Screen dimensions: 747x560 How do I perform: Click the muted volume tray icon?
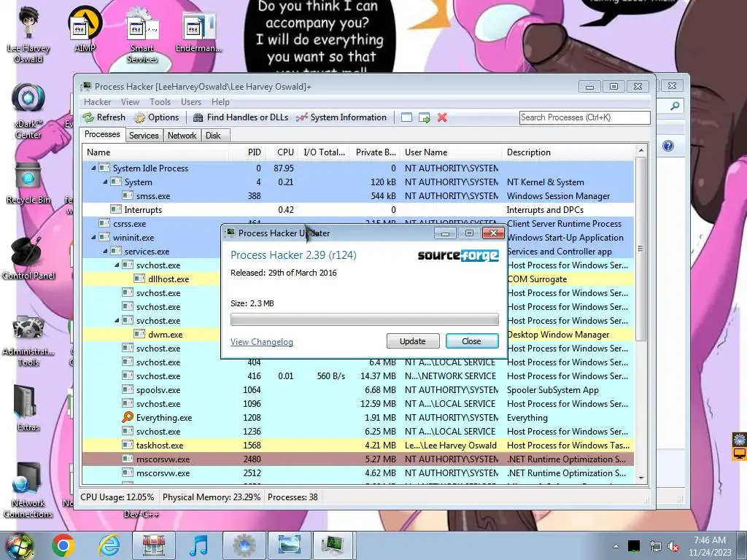click(x=673, y=547)
